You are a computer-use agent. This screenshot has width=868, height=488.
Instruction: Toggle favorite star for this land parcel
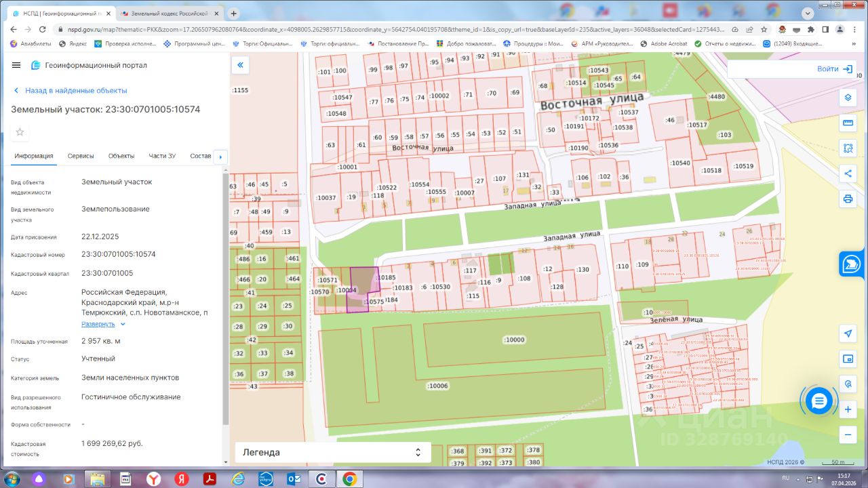tap(20, 132)
